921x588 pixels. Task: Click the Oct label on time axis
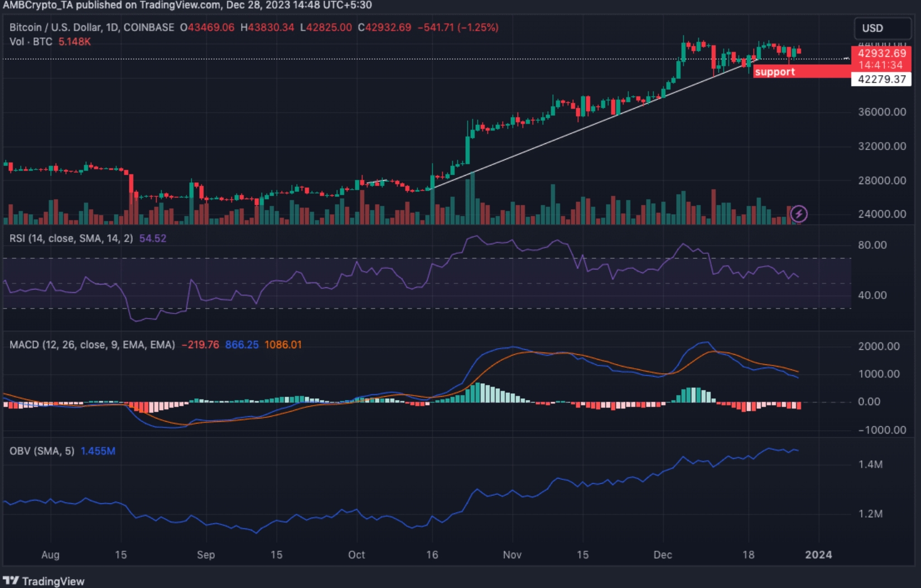(x=356, y=555)
